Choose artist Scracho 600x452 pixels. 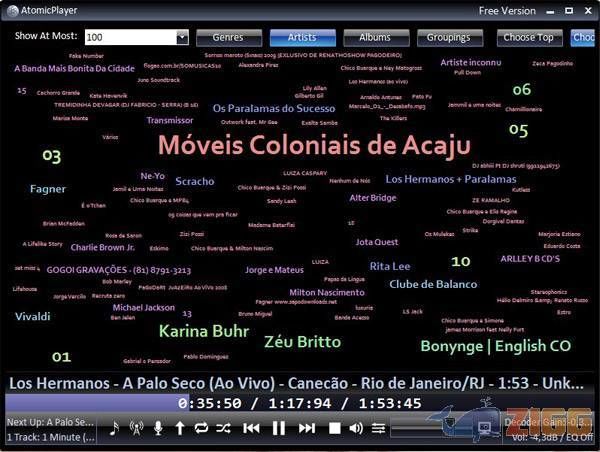[195, 181]
